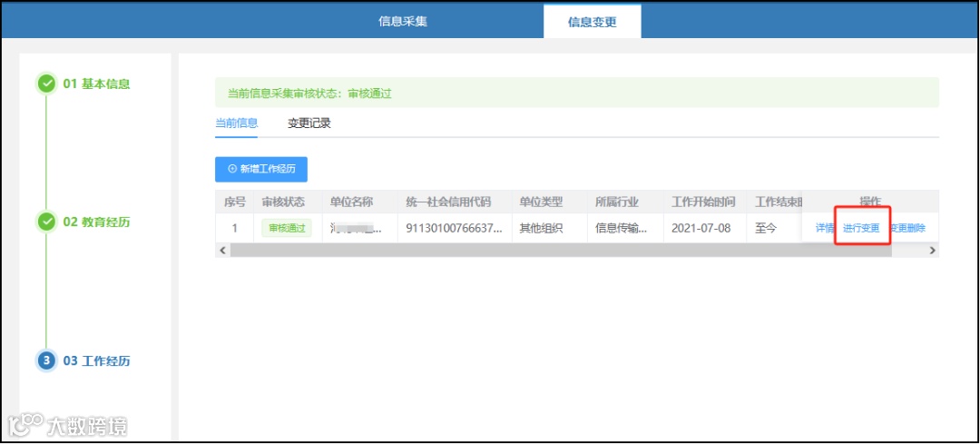Click the 变更删除 link
This screenshot has width=980, height=444.
point(907,228)
